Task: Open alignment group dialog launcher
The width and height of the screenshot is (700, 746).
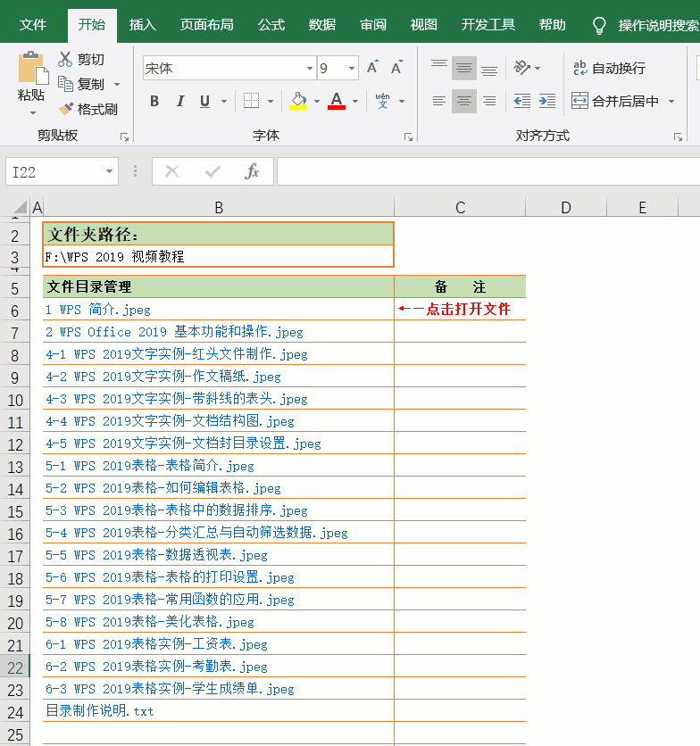Action: [678, 137]
